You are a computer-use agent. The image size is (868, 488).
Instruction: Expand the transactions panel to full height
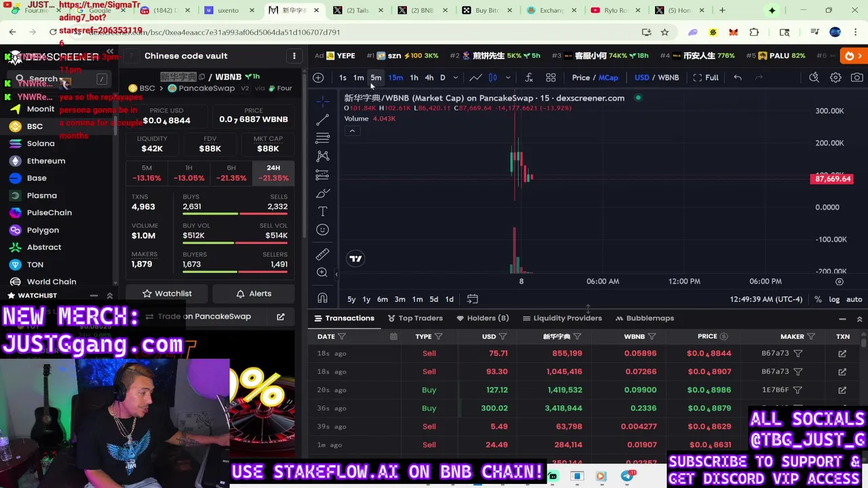click(859, 319)
